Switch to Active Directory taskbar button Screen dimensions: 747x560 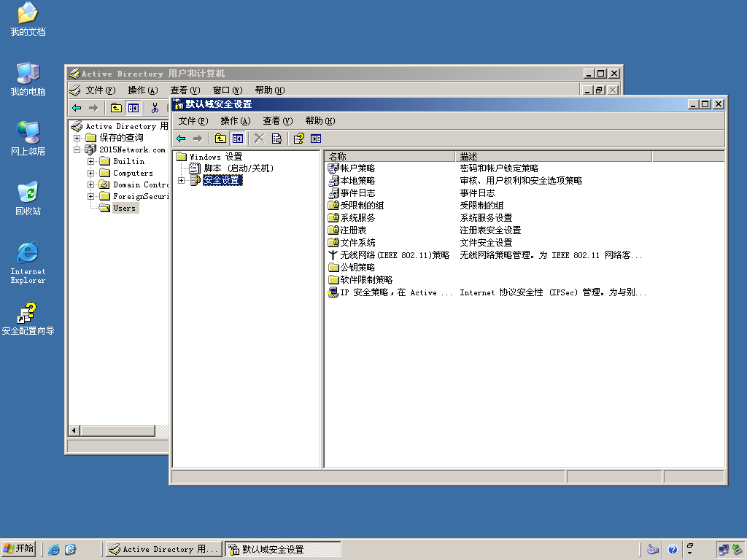(x=163, y=550)
